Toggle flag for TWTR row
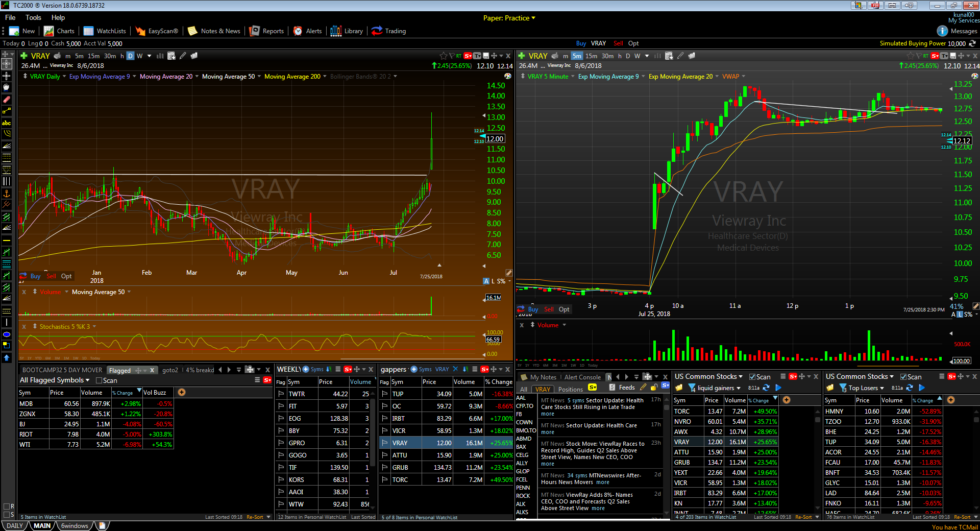The width and height of the screenshot is (980, 531). 281,394
